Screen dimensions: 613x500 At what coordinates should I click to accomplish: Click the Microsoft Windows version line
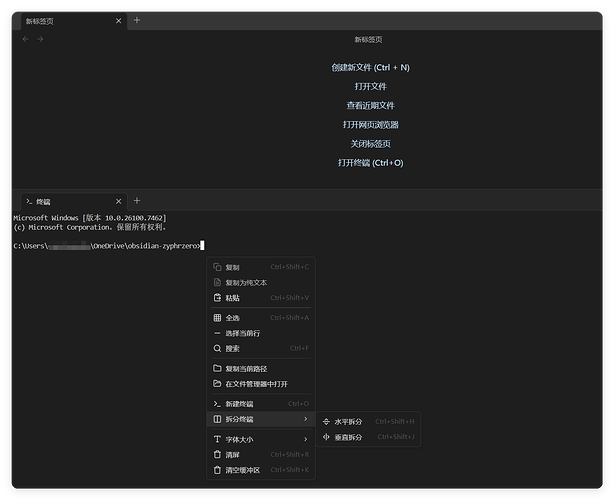(x=90, y=218)
